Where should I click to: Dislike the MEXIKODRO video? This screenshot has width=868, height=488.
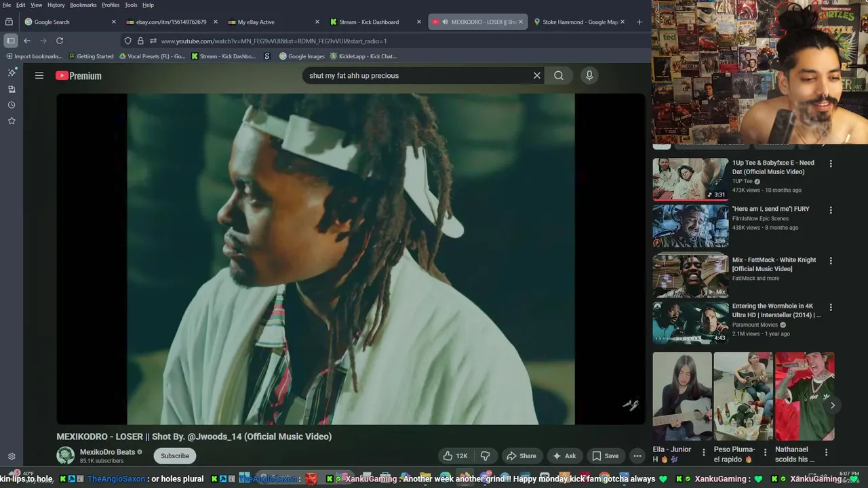pyautogui.click(x=486, y=456)
